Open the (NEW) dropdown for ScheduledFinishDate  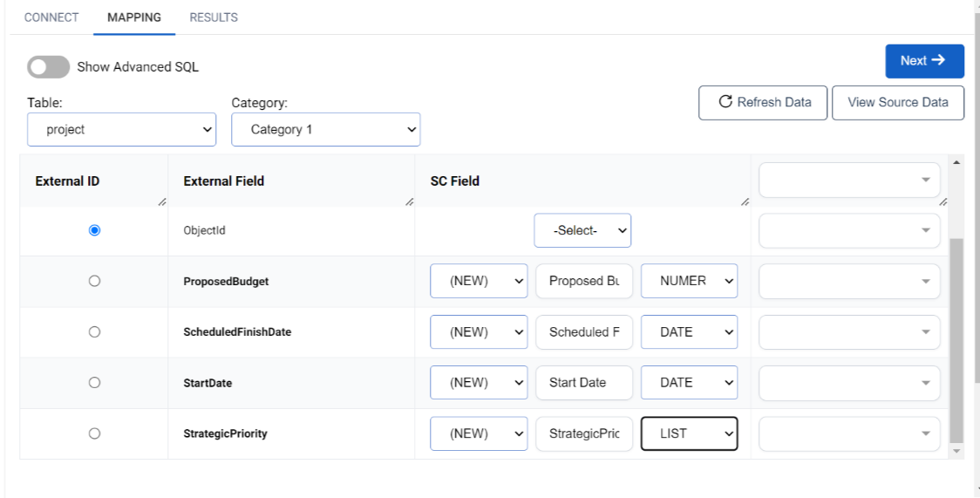pyautogui.click(x=479, y=331)
